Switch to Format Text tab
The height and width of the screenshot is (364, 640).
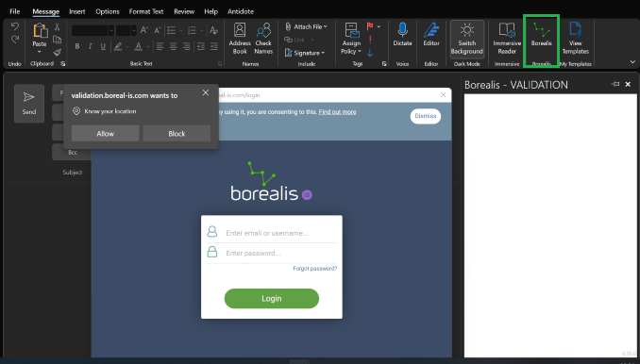(x=146, y=11)
